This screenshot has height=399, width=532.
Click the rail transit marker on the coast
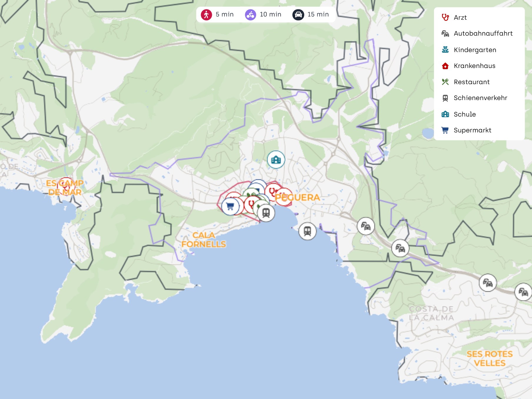click(307, 231)
